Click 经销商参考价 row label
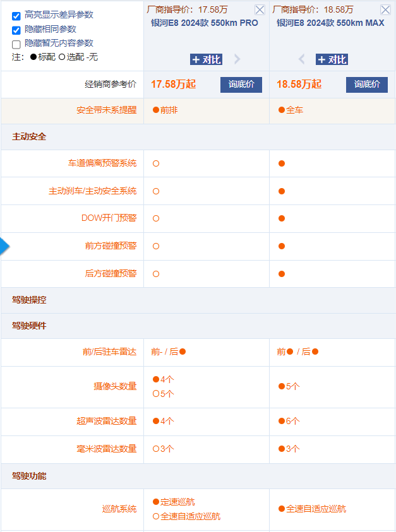This screenshot has width=396, height=532. (111, 84)
